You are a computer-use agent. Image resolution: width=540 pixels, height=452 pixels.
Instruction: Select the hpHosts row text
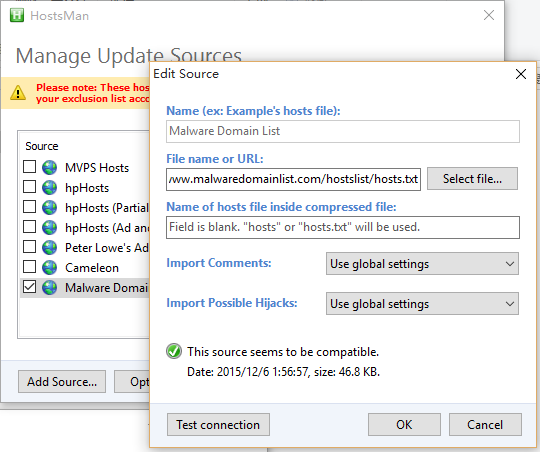(87, 188)
